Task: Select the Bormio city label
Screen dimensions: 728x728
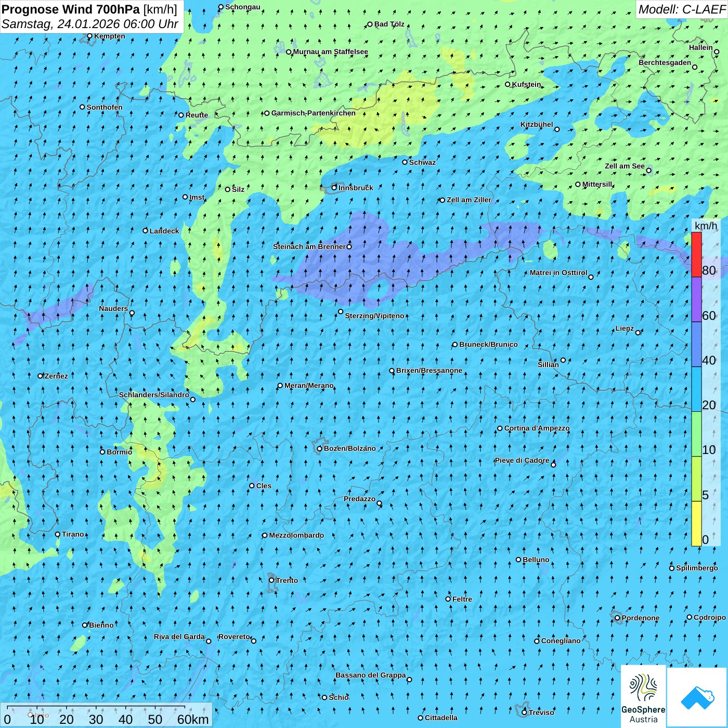Action: click(119, 452)
